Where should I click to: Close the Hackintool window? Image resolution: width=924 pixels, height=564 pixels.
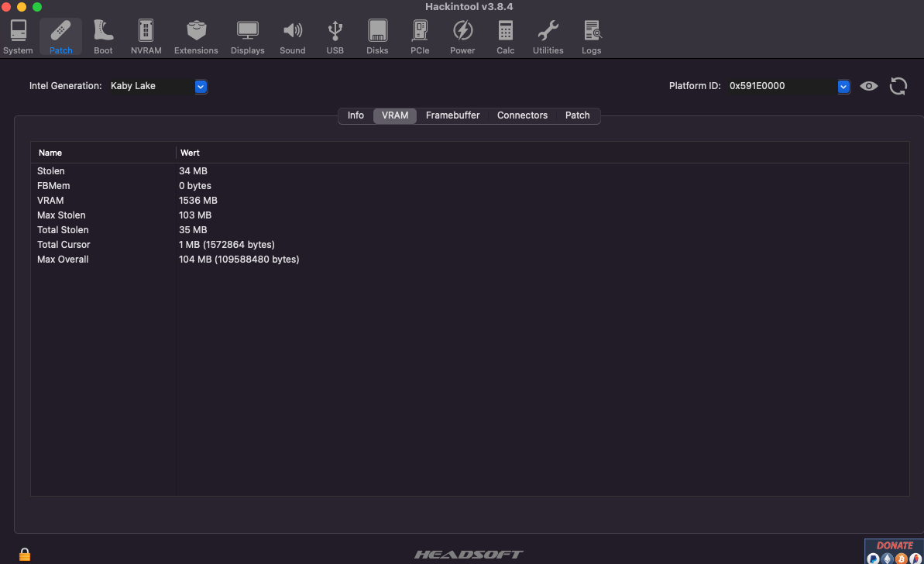(6, 7)
